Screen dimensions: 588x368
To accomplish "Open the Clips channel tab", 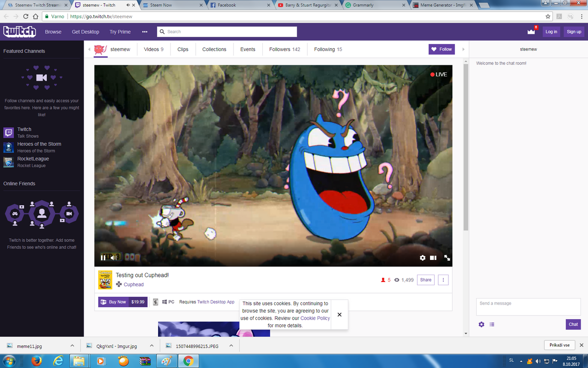I will (x=183, y=49).
